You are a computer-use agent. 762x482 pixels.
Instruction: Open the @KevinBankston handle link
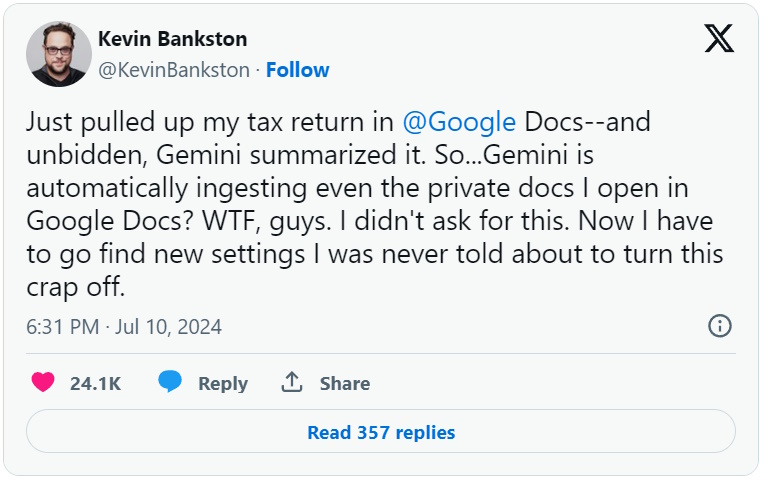tap(173, 70)
